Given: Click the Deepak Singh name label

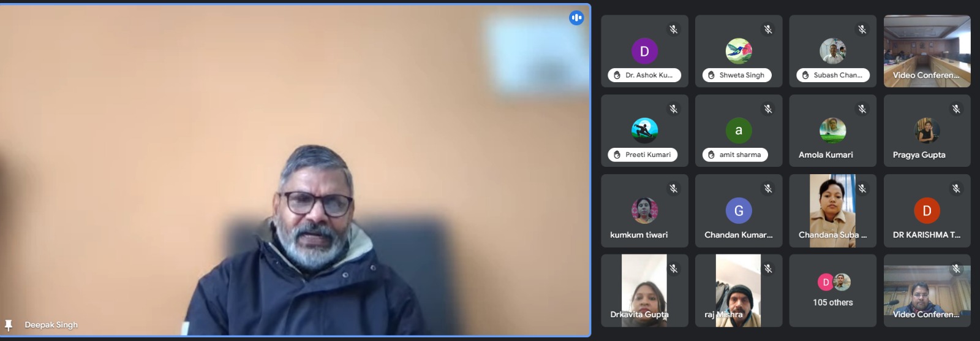Looking at the screenshot, I should [x=51, y=325].
